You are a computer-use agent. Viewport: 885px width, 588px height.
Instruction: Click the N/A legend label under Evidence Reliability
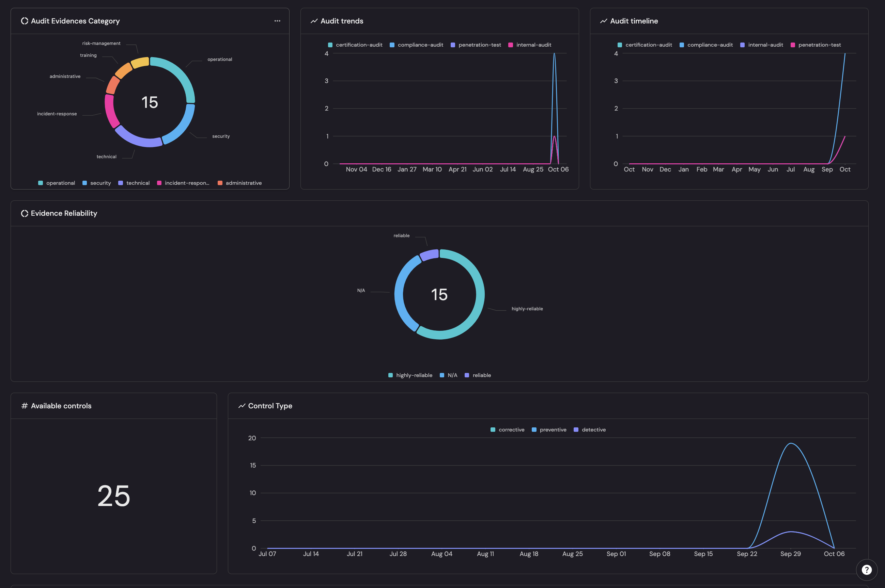[x=452, y=375]
